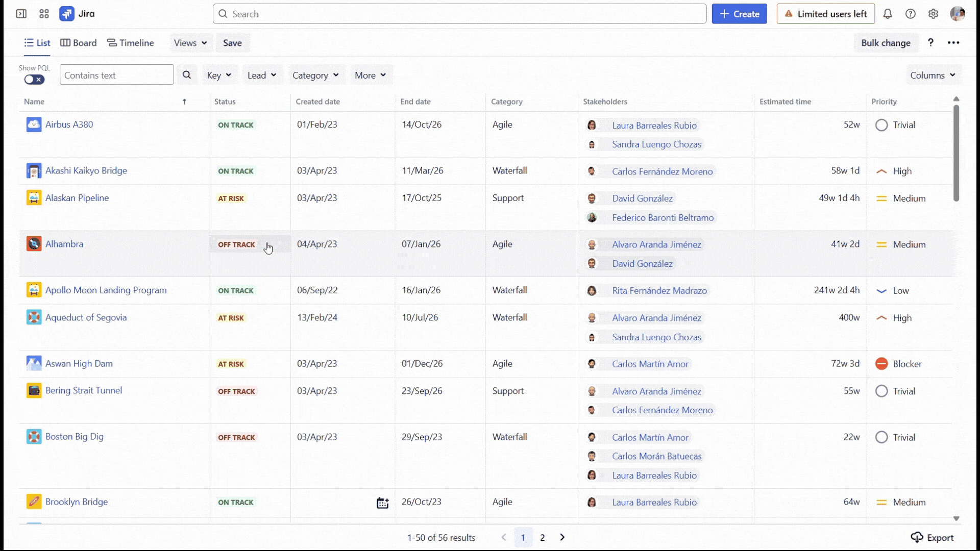
Task: Click the OFF TRACK status of Alhambra
Action: click(x=236, y=244)
